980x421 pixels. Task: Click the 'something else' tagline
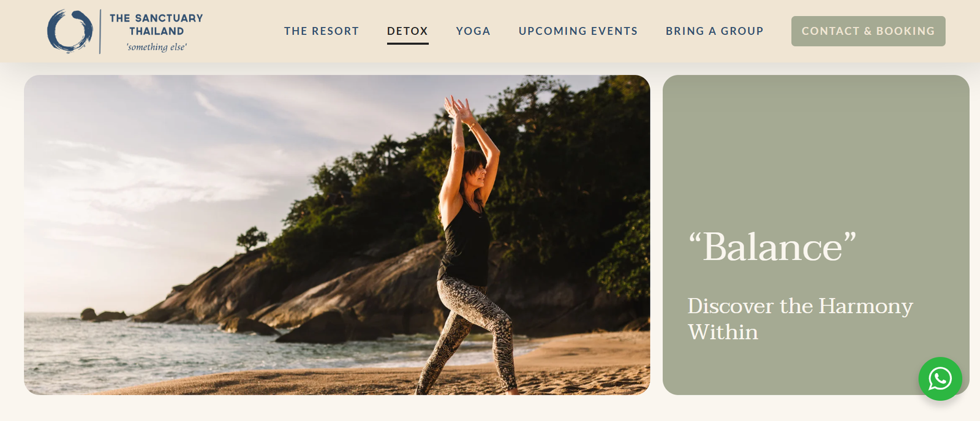point(156,47)
